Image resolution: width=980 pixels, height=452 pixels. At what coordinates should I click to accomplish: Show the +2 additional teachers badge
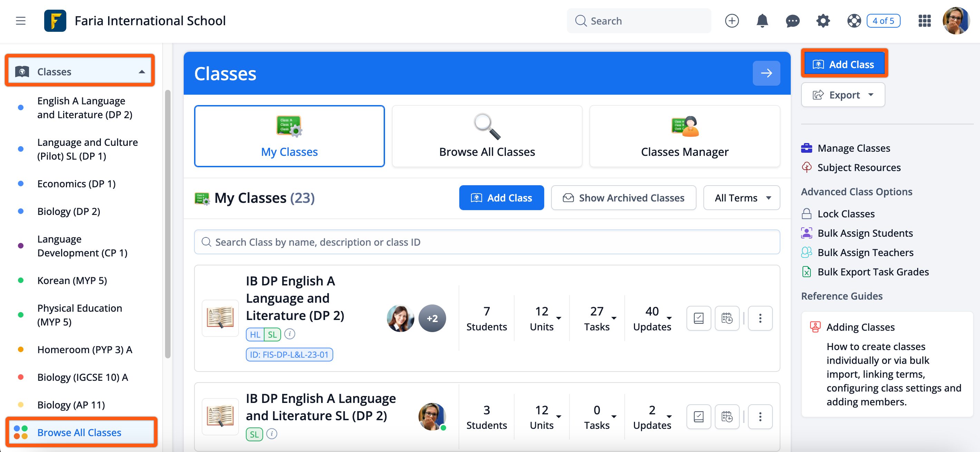tap(432, 318)
